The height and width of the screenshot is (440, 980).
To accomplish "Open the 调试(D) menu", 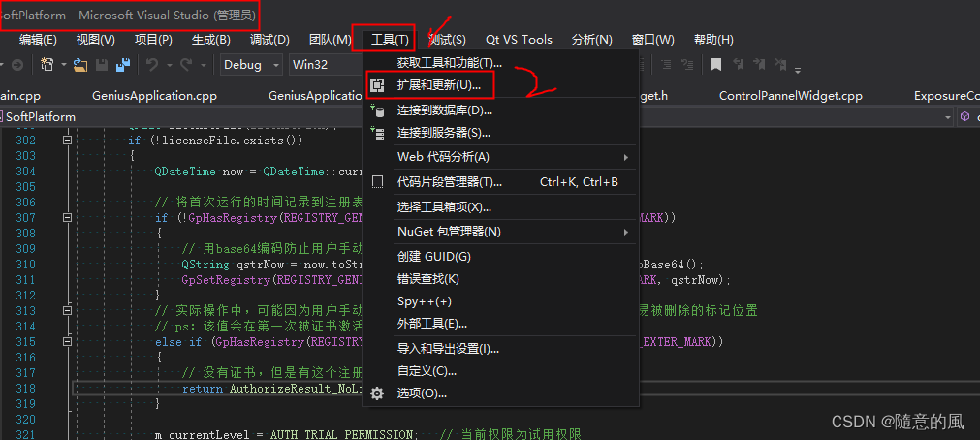I will (x=269, y=40).
